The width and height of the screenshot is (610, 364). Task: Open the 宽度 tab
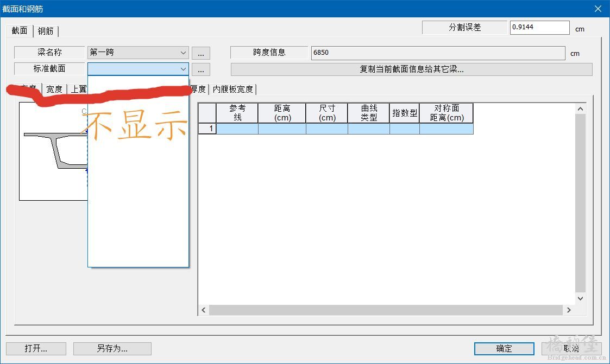pyautogui.click(x=54, y=89)
